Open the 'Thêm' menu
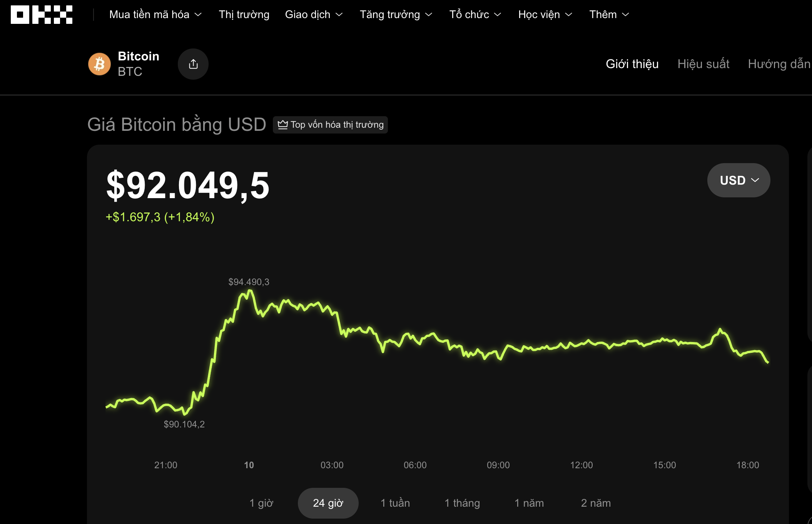The height and width of the screenshot is (524, 812). (609, 15)
